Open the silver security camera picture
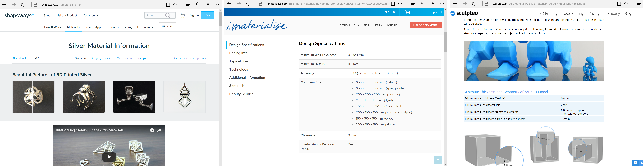 (134, 97)
